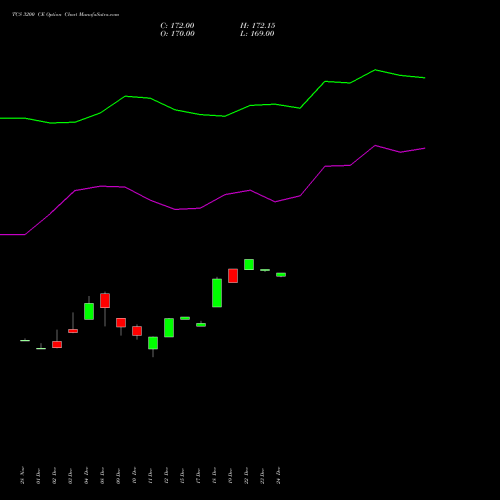Select the 11 Dec date label
This screenshot has width=500, height=500.
151,476
